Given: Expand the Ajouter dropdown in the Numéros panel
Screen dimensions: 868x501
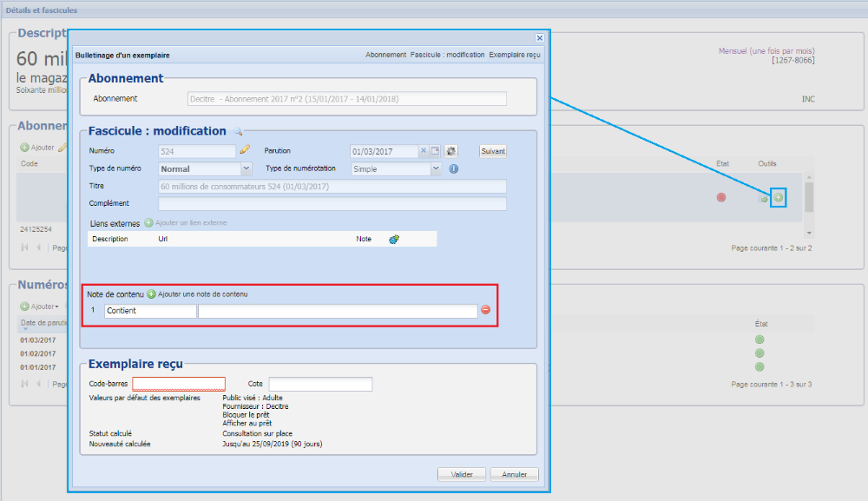Looking at the screenshot, I should pos(43,306).
